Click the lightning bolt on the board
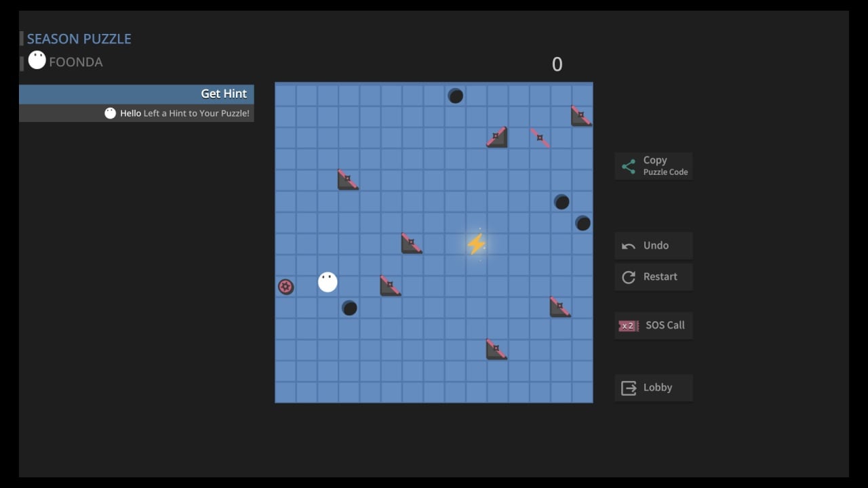This screenshot has height=488, width=868. pyautogui.click(x=476, y=244)
